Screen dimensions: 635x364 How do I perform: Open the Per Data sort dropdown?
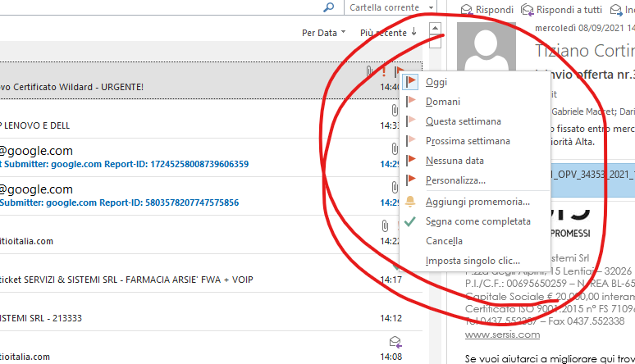click(323, 33)
